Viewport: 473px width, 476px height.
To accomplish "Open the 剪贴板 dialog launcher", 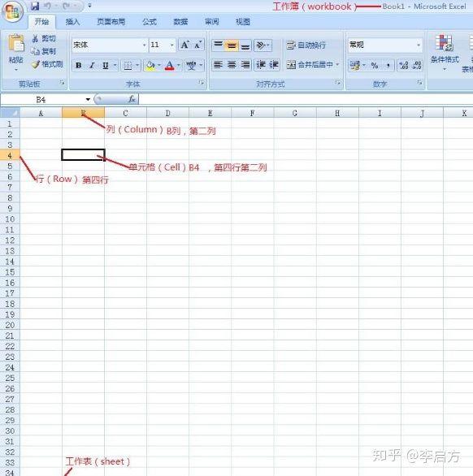I will (x=63, y=82).
